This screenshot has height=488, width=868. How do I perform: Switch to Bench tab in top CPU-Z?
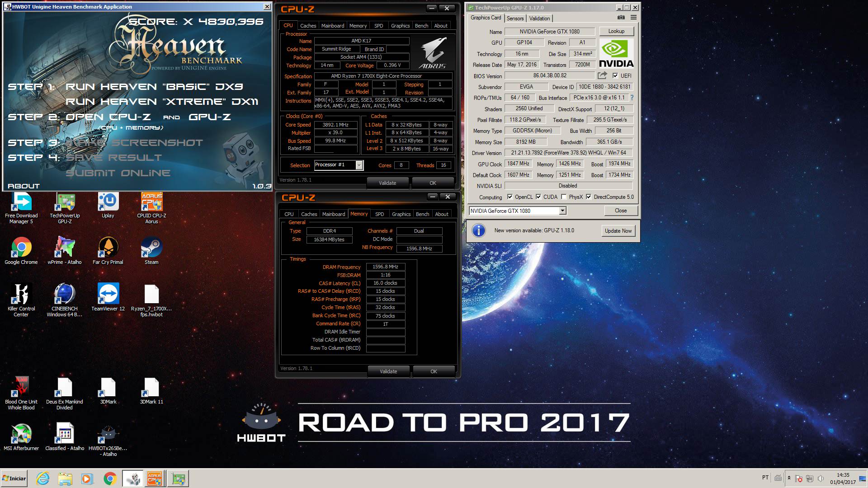click(x=421, y=26)
